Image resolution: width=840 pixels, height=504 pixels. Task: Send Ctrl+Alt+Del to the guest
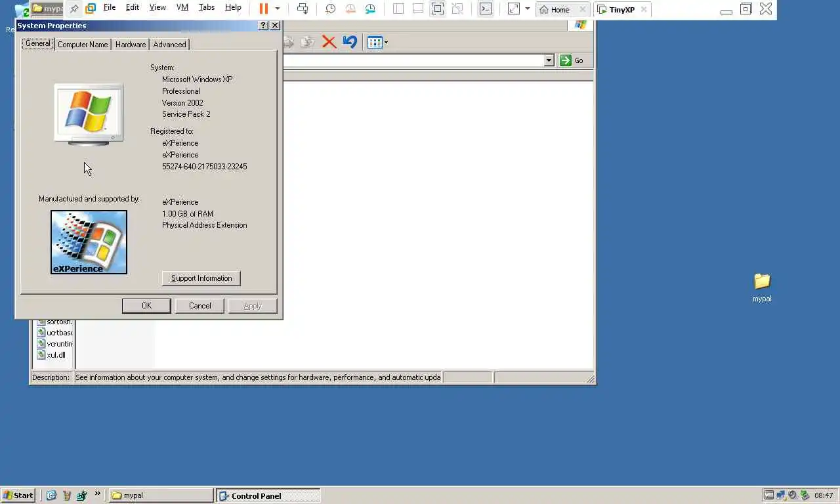pos(303,9)
